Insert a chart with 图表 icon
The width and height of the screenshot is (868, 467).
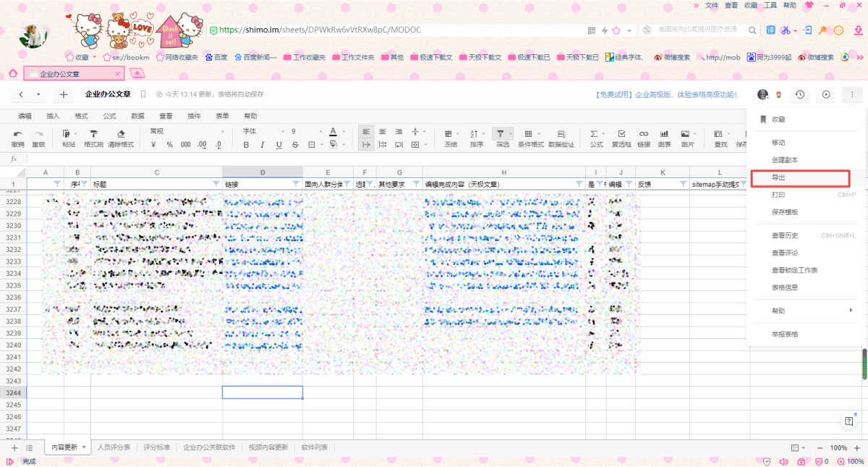(664, 138)
